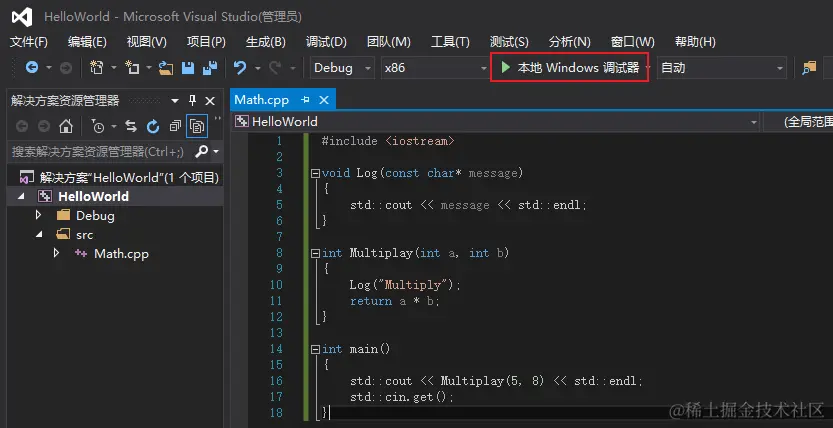Open the 生成(B) menu
This screenshot has width=833, height=428.
click(266, 42)
